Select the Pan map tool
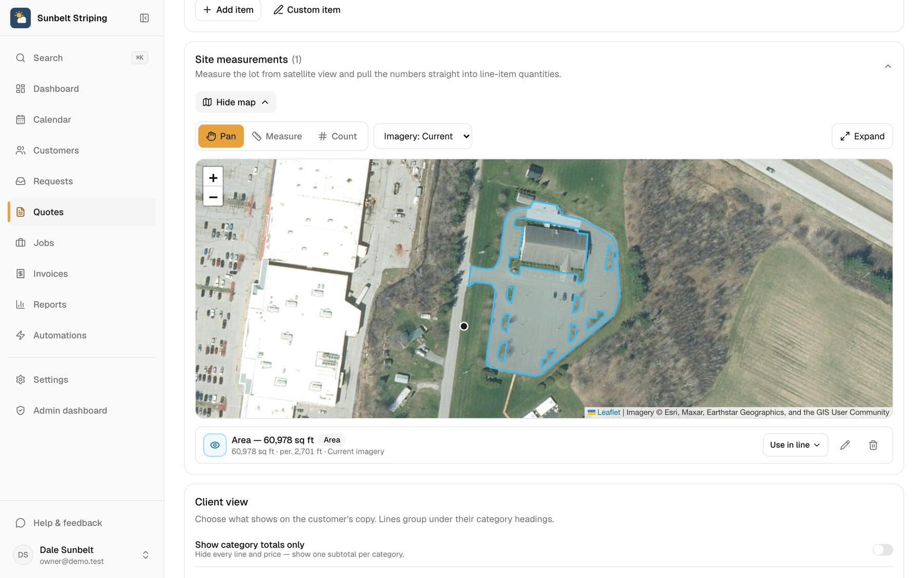This screenshot has width=924, height=578. pyautogui.click(x=221, y=136)
